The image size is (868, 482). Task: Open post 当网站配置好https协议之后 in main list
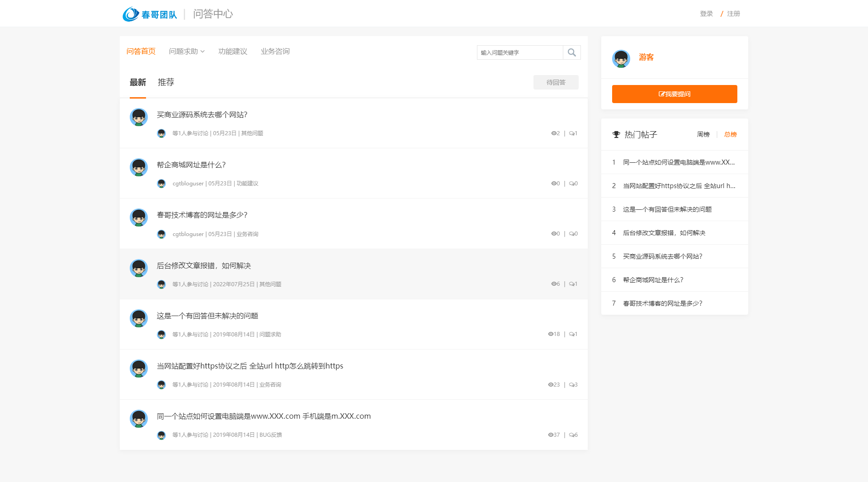pos(250,366)
